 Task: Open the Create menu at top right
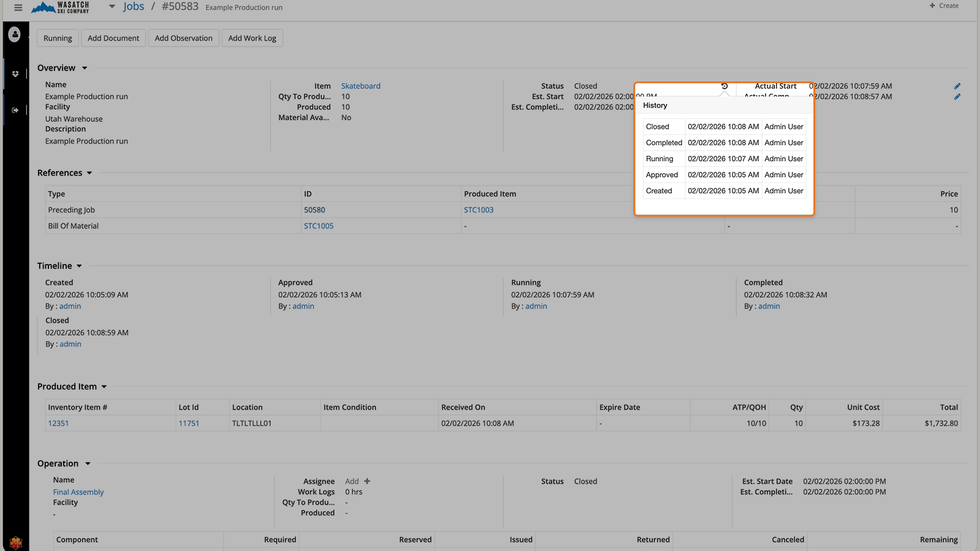click(x=943, y=6)
